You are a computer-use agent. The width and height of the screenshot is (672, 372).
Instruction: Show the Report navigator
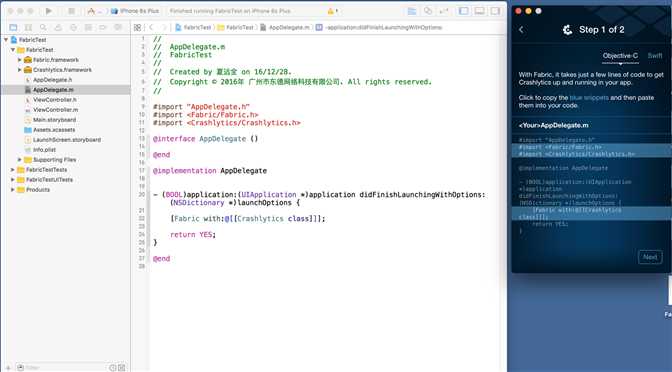click(x=118, y=27)
